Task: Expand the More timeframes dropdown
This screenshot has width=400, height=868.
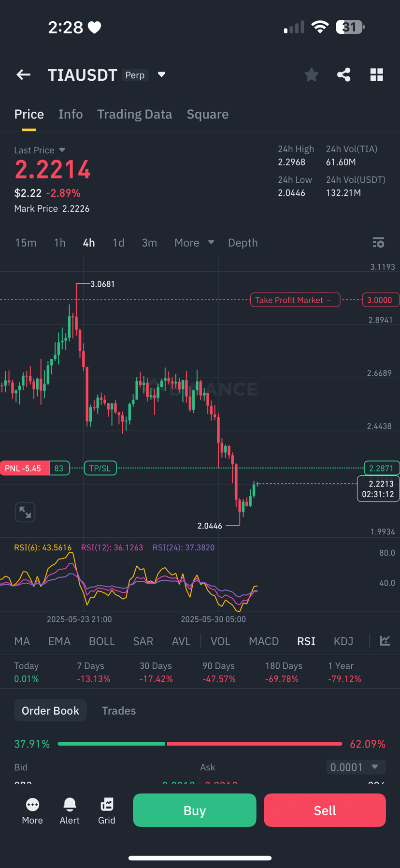Action: 194,243
